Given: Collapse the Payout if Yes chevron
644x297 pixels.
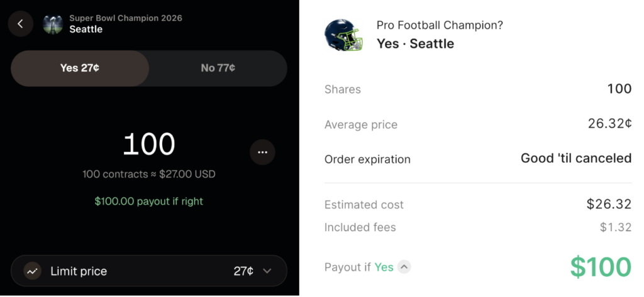Looking at the screenshot, I should tap(404, 267).
